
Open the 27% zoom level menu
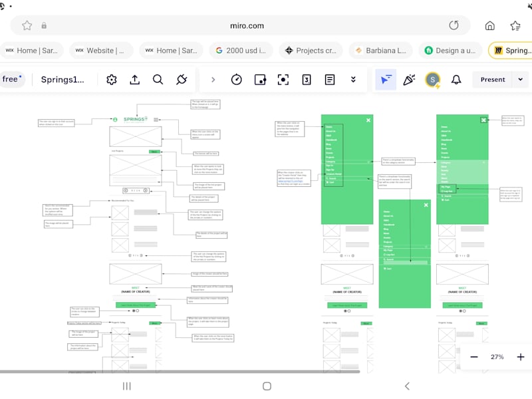click(497, 357)
